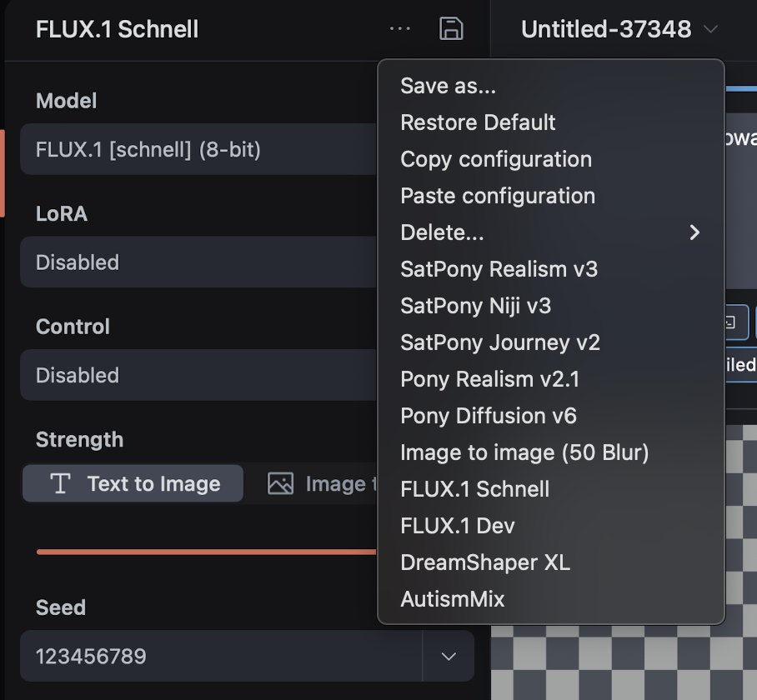Open the Seed options dropdown arrow

(x=449, y=657)
